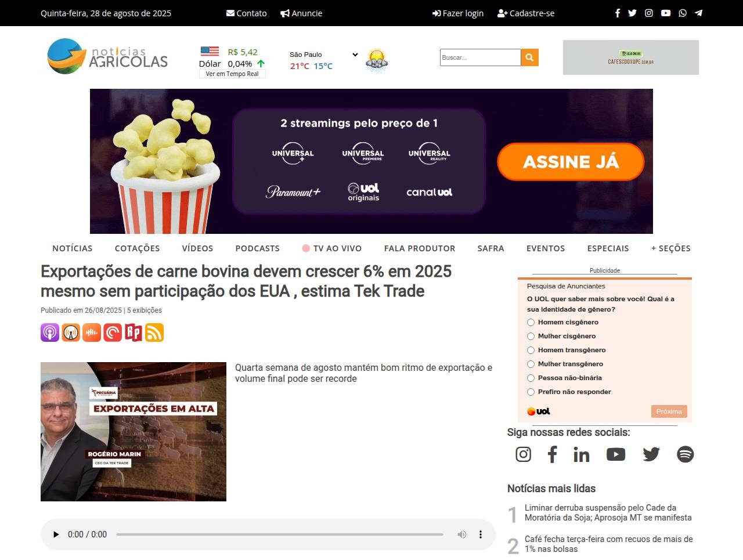Image resolution: width=743 pixels, height=560 pixels.
Task: Click the Apple Podcasts icon under headline
Action: 50,333
